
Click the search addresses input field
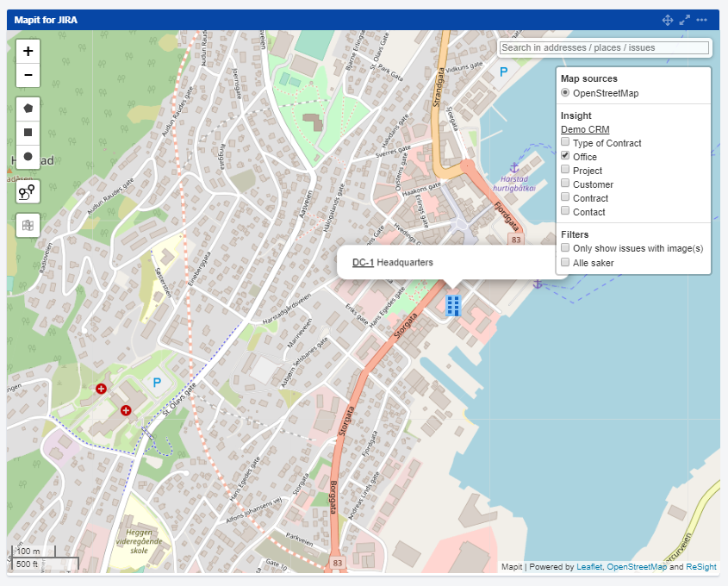[604, 48]
